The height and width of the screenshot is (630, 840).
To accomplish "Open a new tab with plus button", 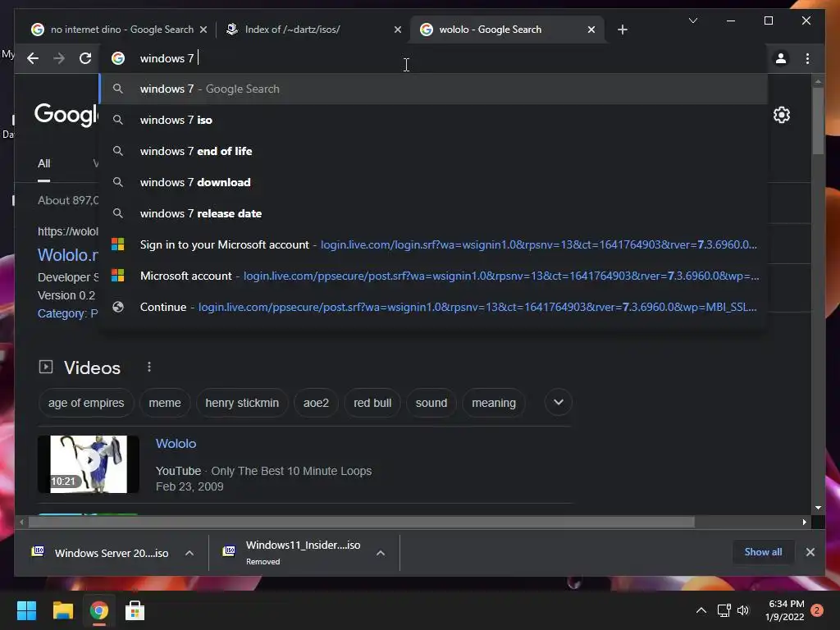I will click(622, 30).
